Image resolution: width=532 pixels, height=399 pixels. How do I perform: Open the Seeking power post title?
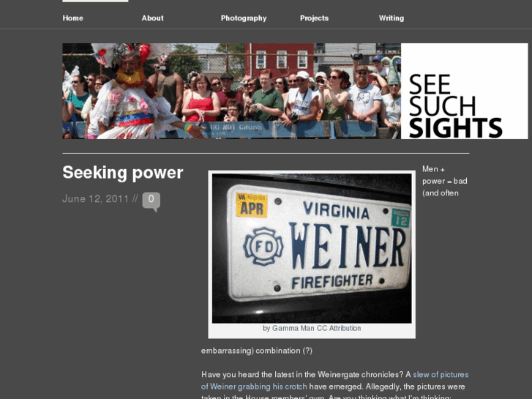(x=123, y=173)
